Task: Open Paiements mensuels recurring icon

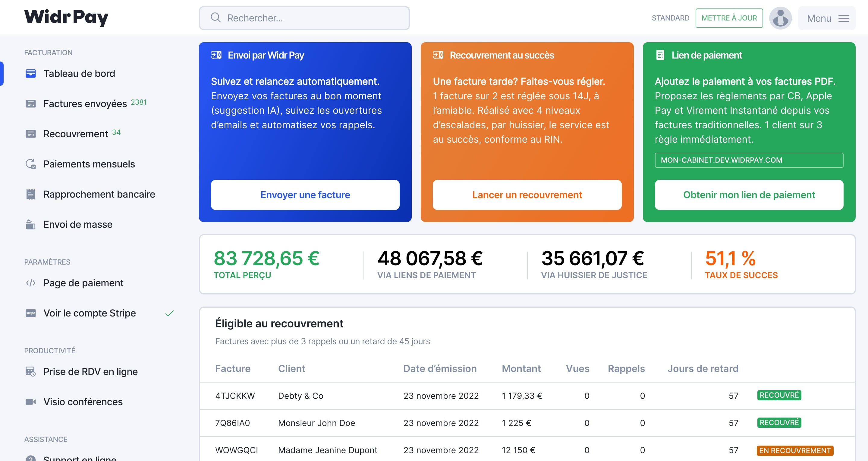Action: coord(31,164)
